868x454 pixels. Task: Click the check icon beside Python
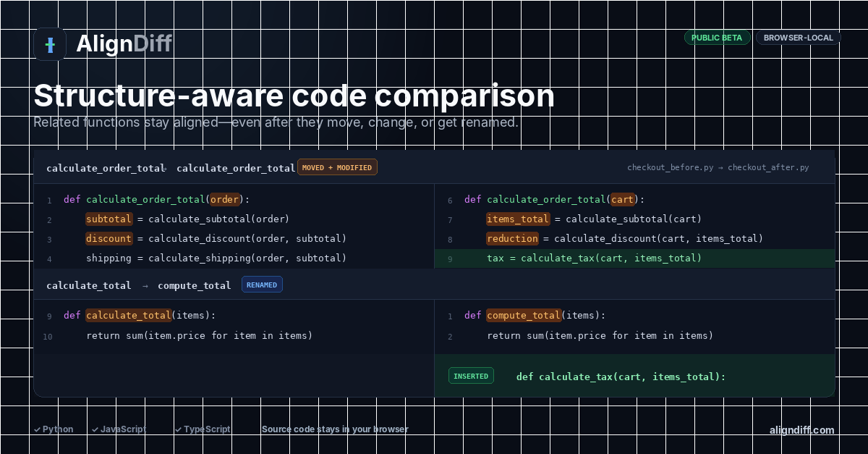[x=37, y=429]
